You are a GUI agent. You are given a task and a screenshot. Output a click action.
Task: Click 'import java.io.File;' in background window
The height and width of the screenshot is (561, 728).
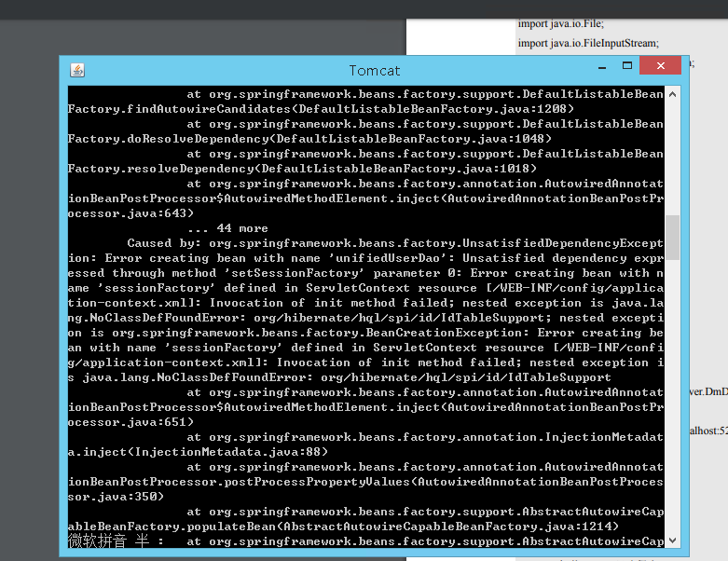pos(561,23)
